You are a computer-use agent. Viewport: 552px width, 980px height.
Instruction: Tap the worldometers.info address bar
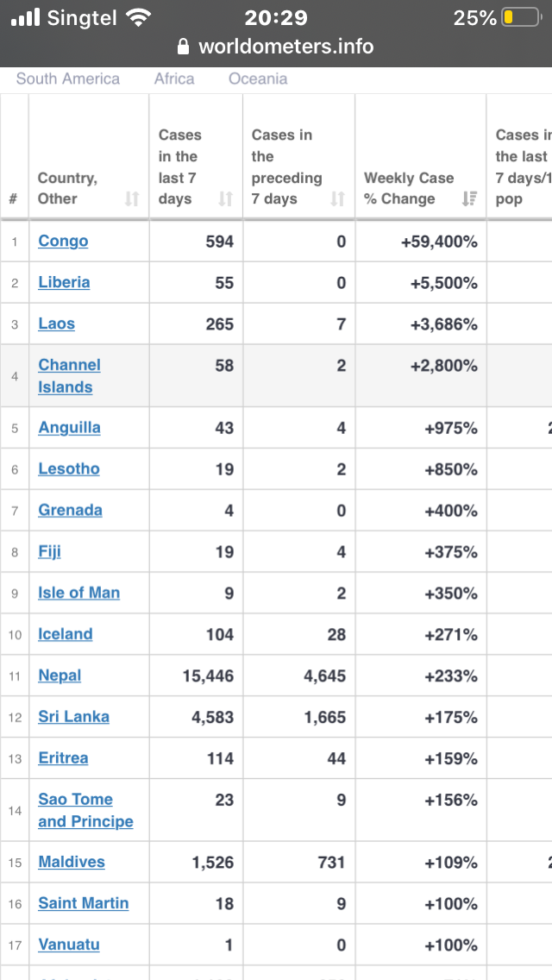click(276, 47)
